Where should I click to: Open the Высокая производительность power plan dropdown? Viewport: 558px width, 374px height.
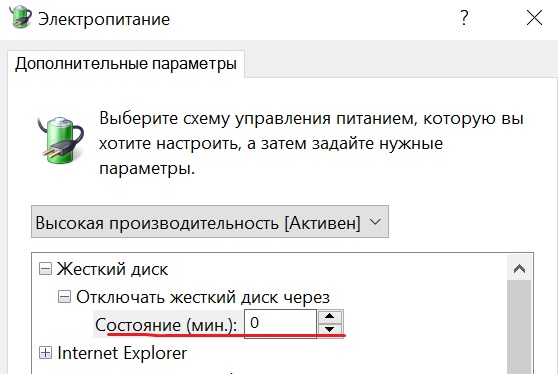tap(210, 222)
